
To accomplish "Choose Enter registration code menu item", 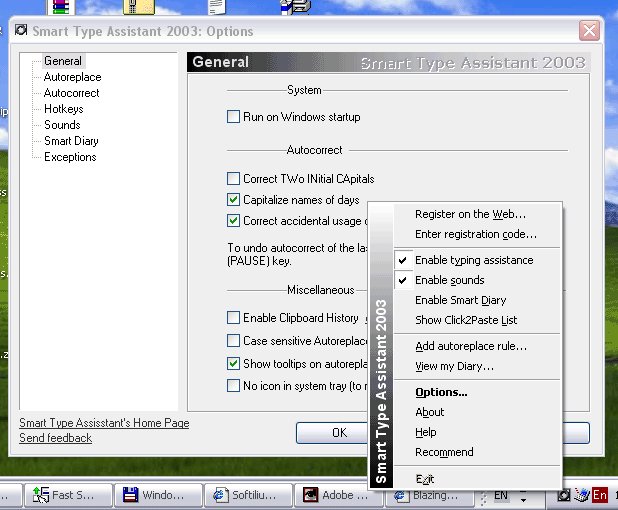I will tap(477, 234).
